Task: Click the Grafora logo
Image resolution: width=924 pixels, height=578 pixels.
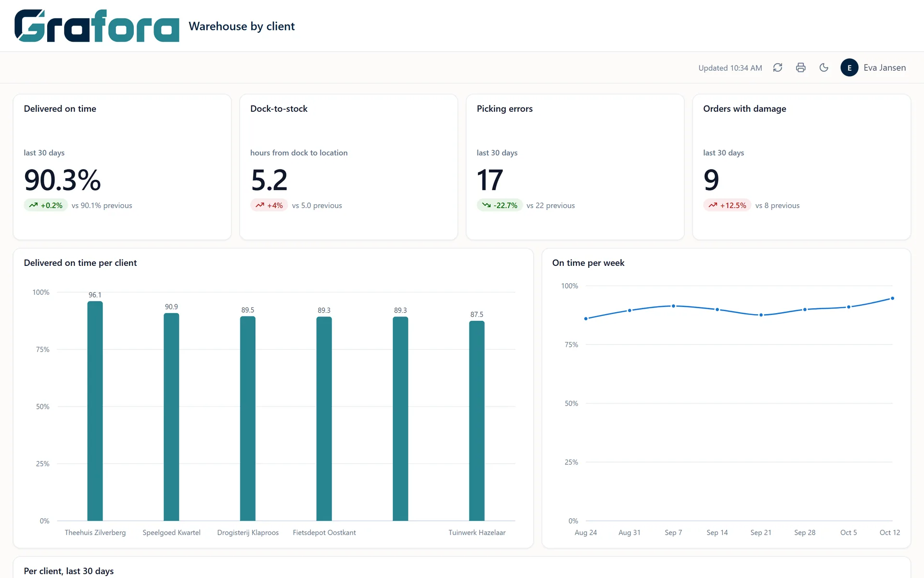Action: point(97,26)
